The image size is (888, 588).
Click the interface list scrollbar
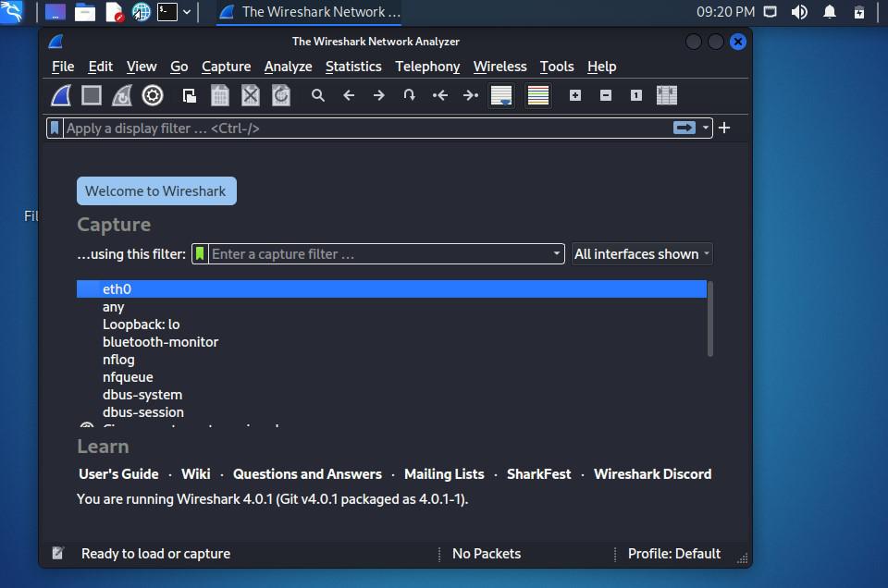tap(709, 319)
